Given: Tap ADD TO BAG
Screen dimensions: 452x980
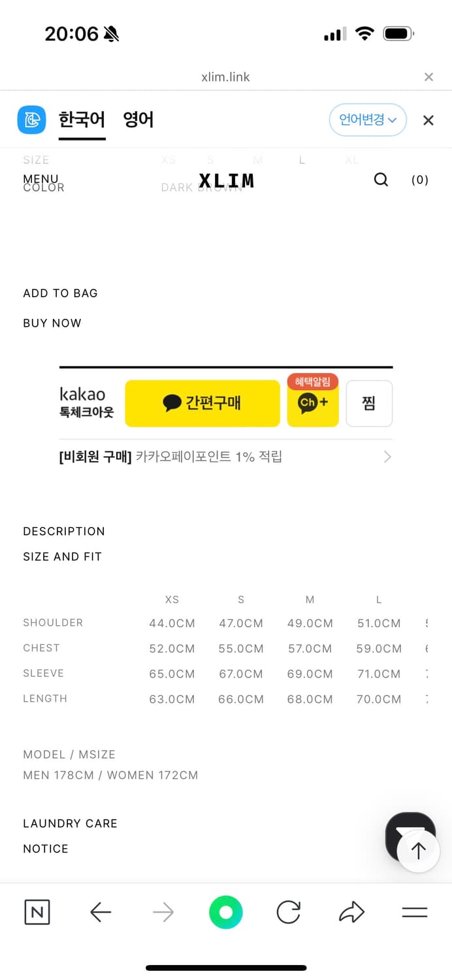Looking at the screenshot, I should click(60, 293).
